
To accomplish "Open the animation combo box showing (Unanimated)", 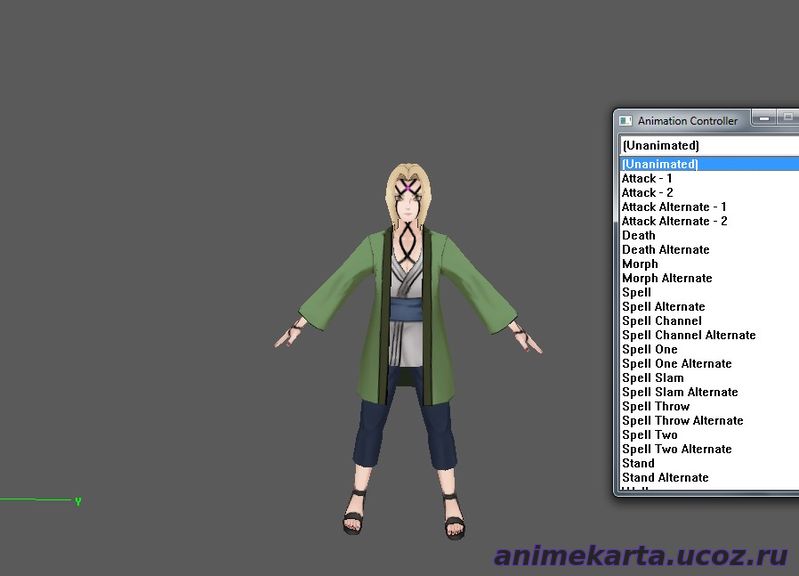I will click(709, 145).
